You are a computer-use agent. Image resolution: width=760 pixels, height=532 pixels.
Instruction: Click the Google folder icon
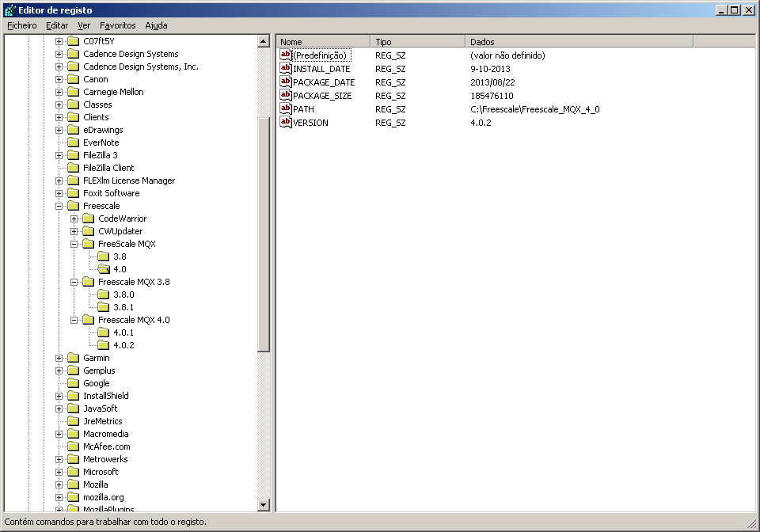[73, 383]
